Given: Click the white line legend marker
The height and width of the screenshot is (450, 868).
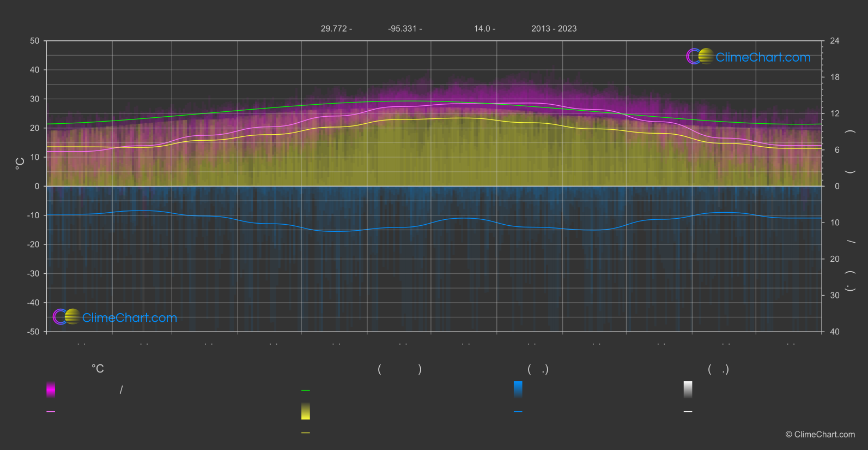Looking at the screenshot, I should 688,412.
